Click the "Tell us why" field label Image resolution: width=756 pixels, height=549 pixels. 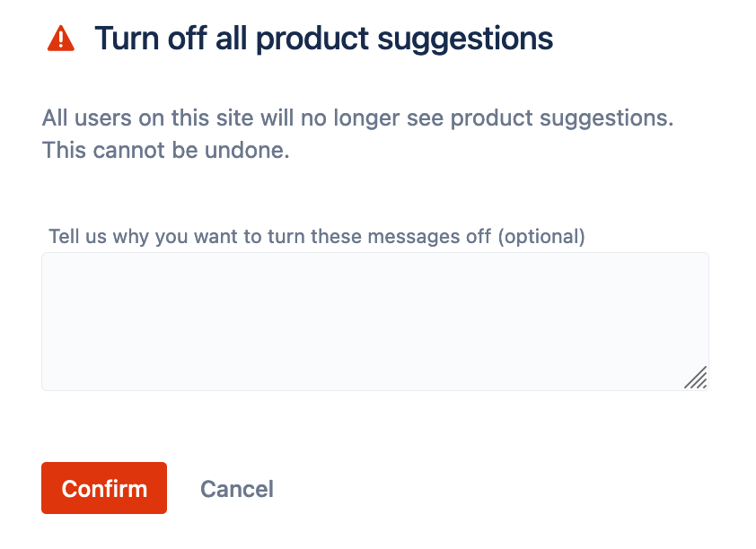point(269,236)
